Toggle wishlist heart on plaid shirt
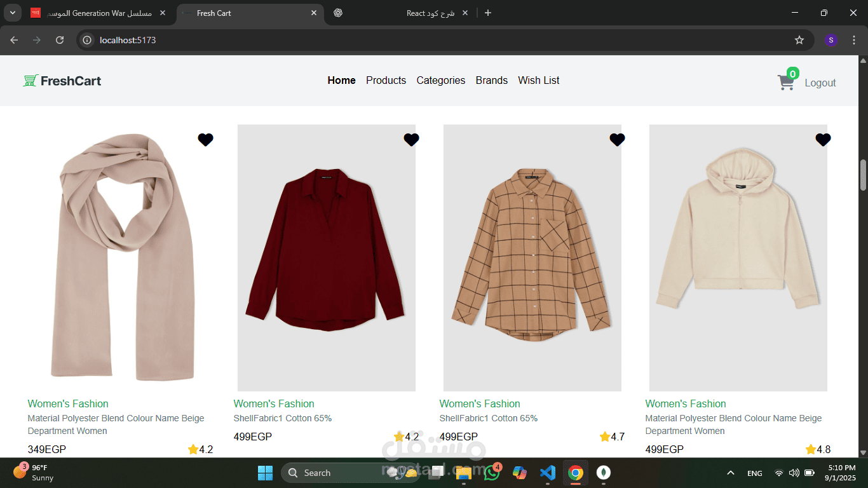The height and width of the screenshot is (488, 868). (x=617, y=140)
